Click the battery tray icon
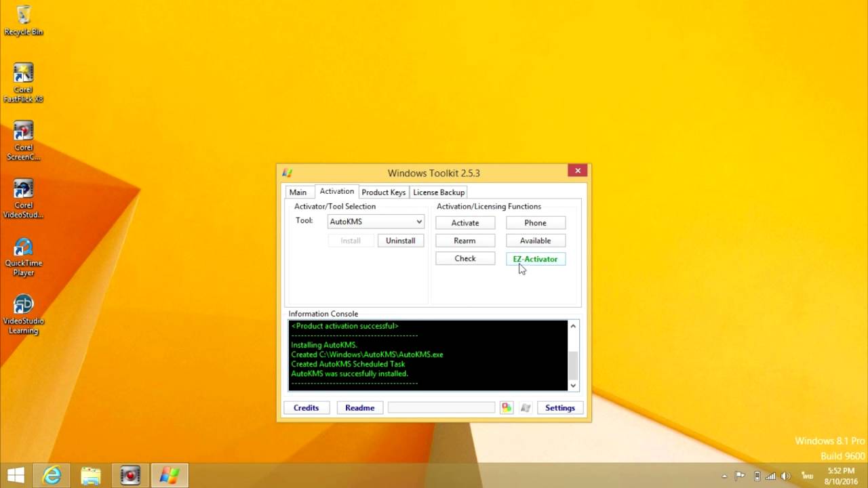This screenshot has width=868, height=488. 757,476
